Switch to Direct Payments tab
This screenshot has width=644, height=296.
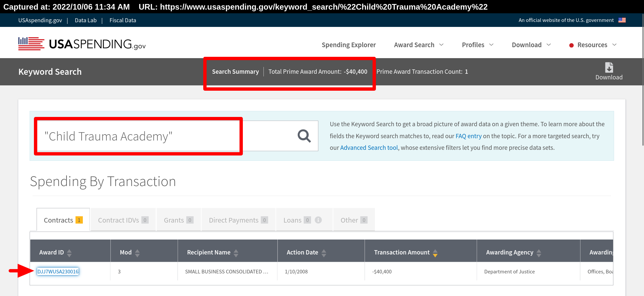point(238,220)
